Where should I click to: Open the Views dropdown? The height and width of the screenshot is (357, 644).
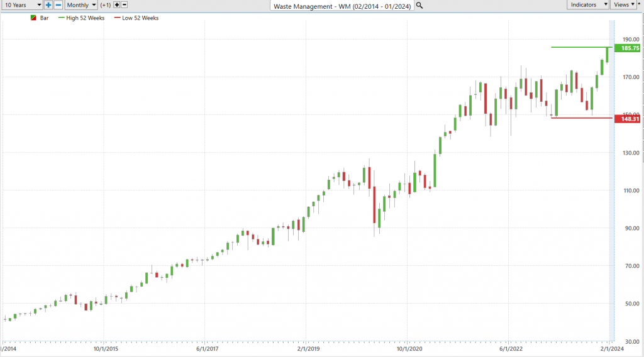point(624,4)
